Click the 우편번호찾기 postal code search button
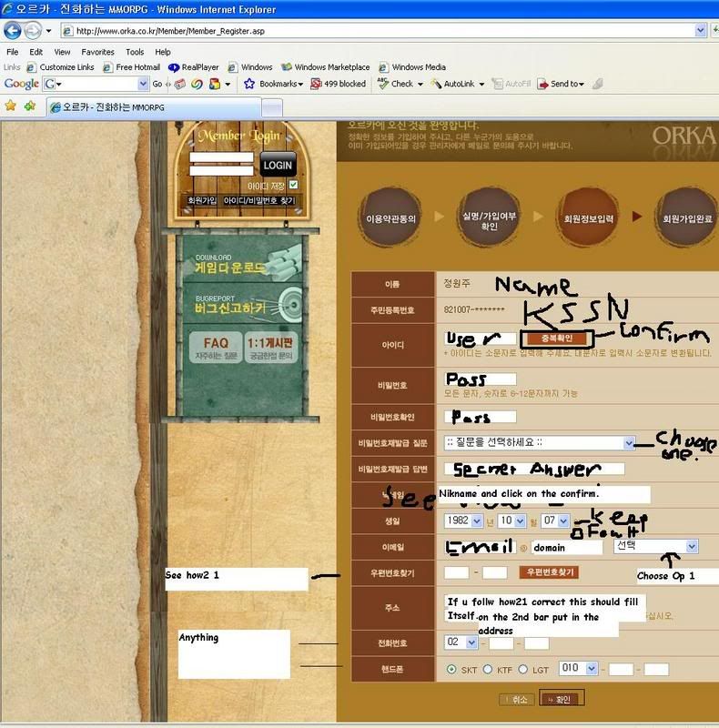The width and height of the screenshot is (719, 728). pos(548,572)
